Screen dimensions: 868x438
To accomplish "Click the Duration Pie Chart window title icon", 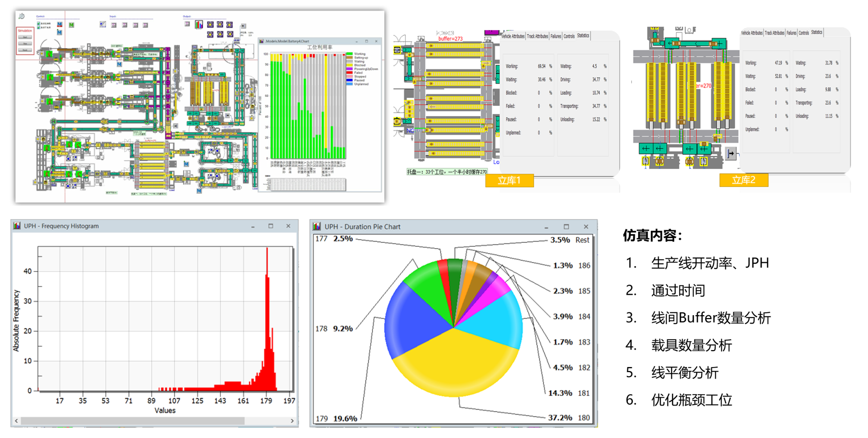I will click(x=317, y=227).
